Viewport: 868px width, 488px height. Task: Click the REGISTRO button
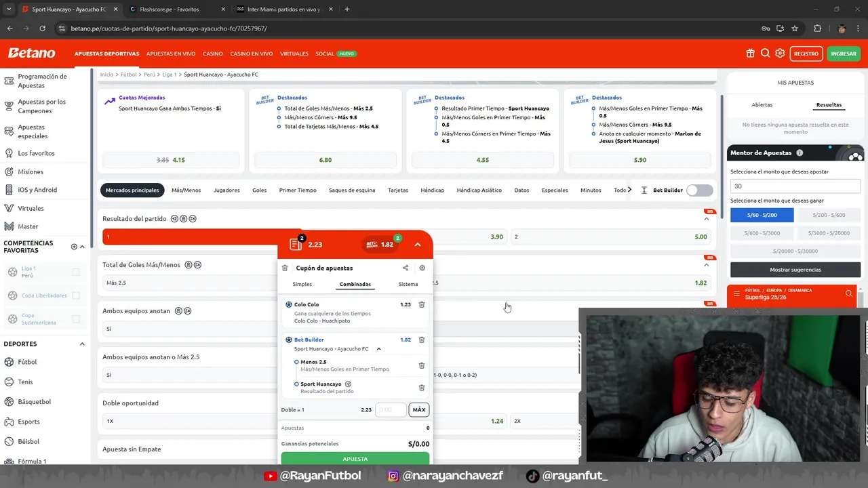click(x=806, y=54)
